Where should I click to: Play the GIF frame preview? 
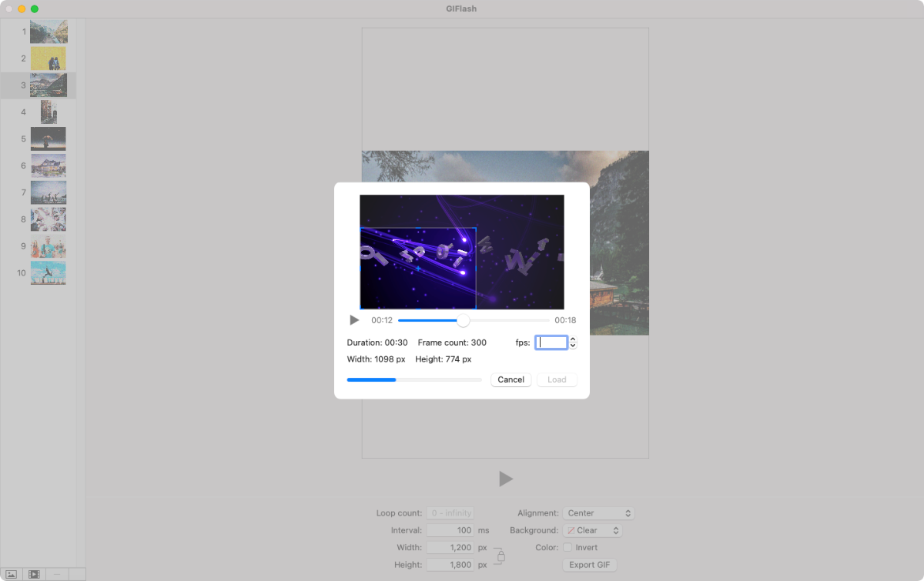[506, 479]
